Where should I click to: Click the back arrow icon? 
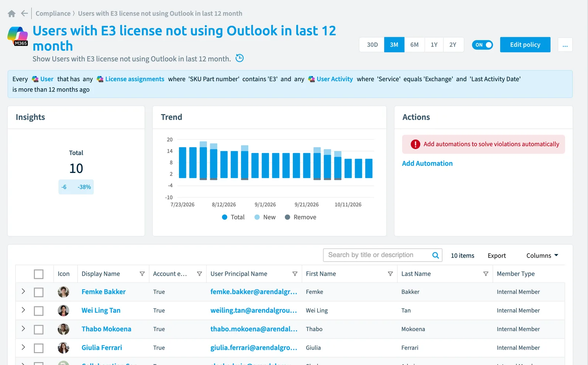pos(24,14)
